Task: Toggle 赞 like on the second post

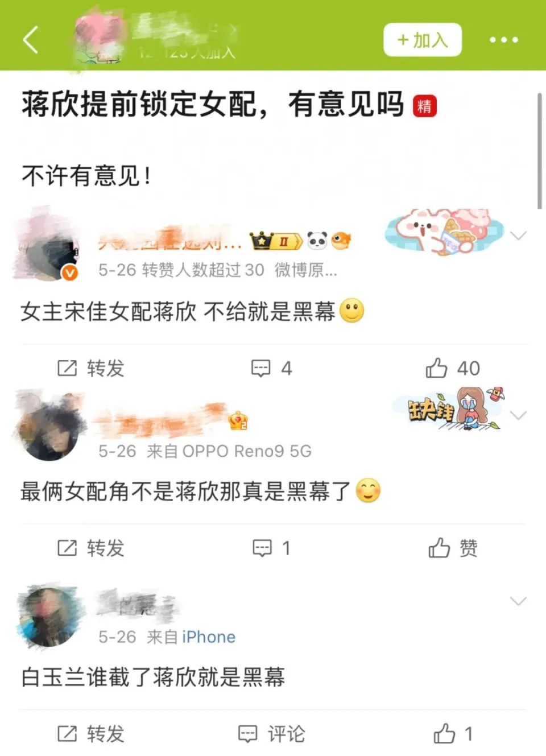Action: point(453,548)
